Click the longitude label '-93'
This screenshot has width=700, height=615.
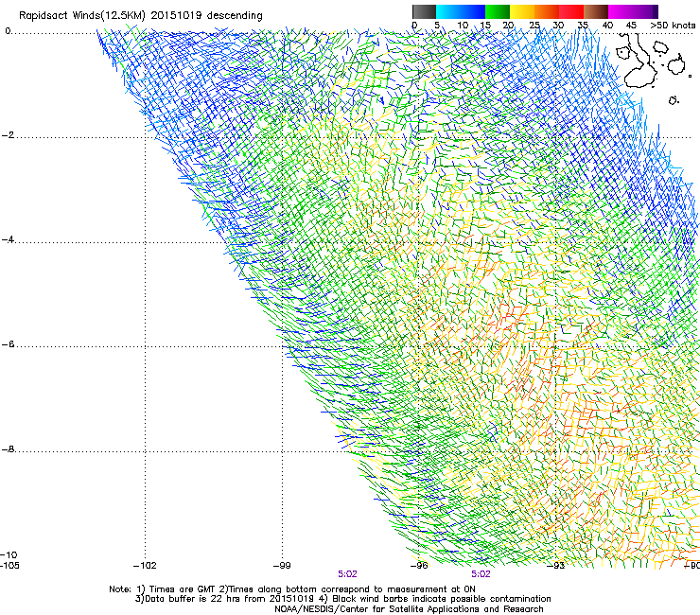click(556, 566)
